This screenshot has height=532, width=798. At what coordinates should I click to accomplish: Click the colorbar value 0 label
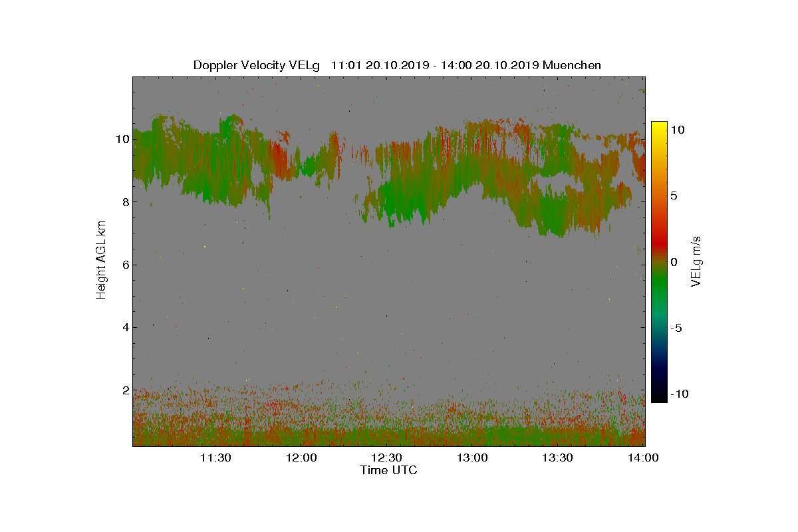click(674, 262)
